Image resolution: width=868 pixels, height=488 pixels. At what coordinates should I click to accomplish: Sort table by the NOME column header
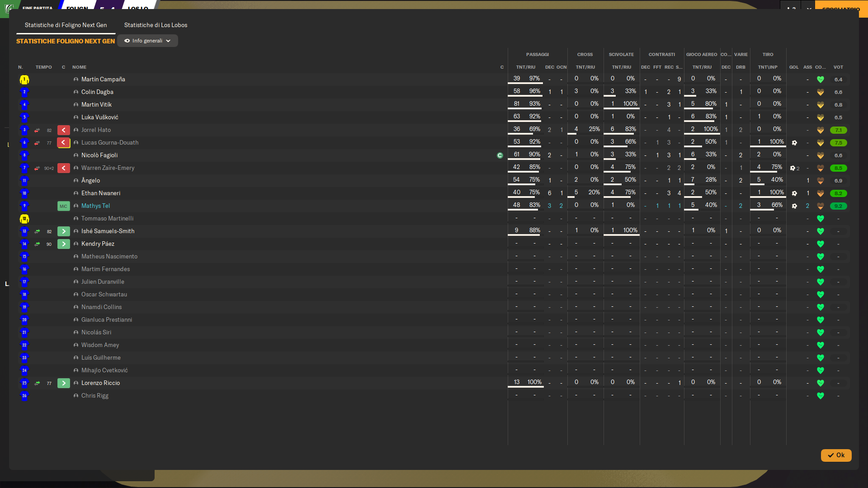(x=79, y=67)
